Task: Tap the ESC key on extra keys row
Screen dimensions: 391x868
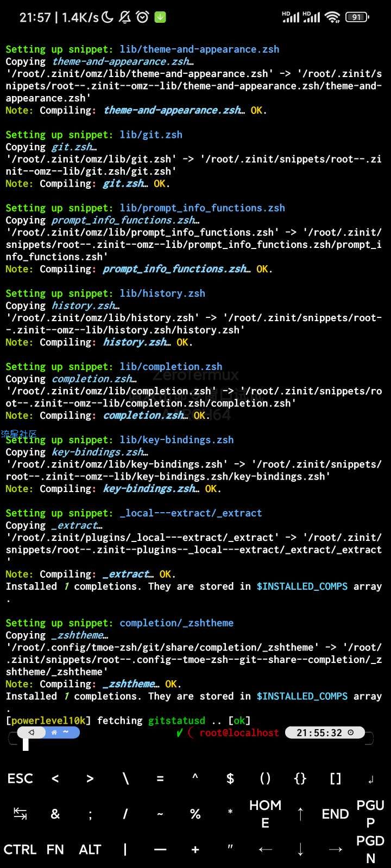Action: pos(20,778)
